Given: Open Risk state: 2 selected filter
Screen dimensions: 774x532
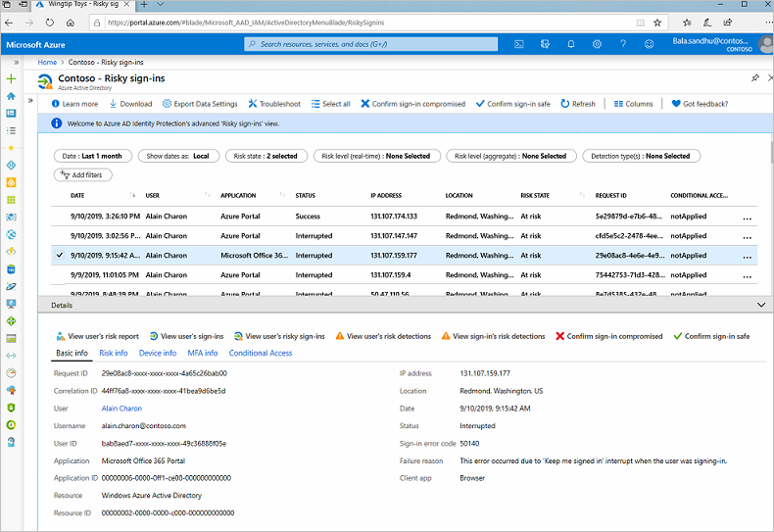Looking at the screenshot, I should pos(266,156).
